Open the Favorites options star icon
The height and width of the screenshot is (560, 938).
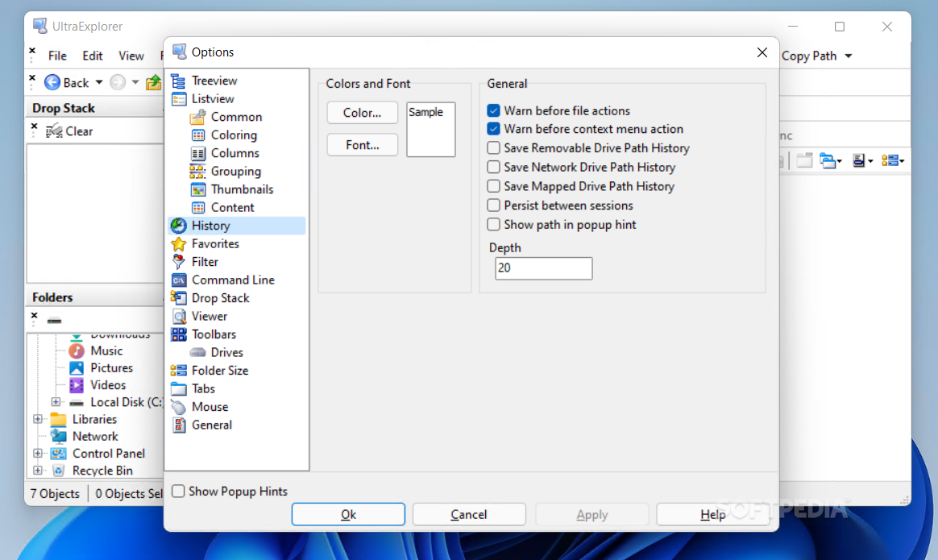[x=178, y=243]
